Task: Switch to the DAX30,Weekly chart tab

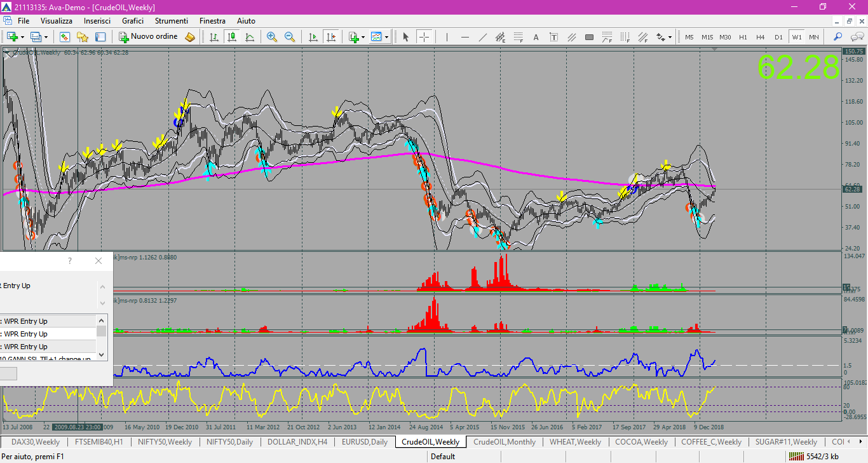Action: point(36,442)
